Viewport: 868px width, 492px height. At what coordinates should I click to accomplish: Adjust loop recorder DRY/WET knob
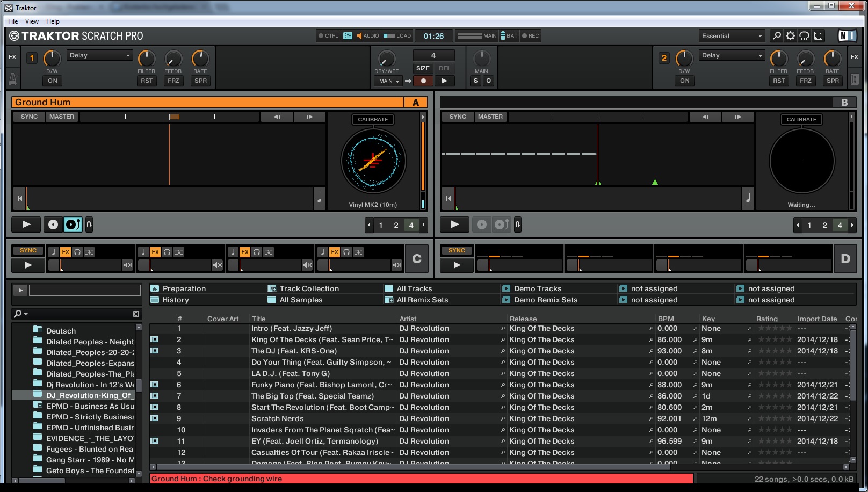pos(387,59)
